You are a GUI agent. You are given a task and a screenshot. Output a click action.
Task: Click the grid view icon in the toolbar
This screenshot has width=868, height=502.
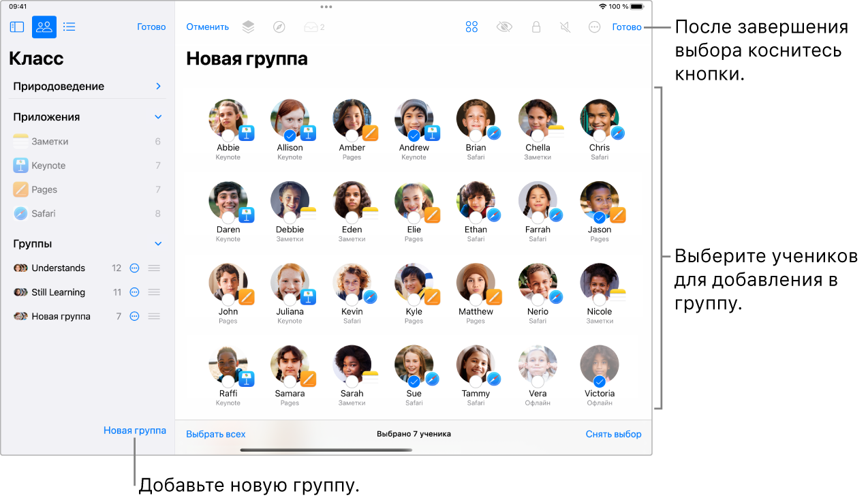point(471,27)
